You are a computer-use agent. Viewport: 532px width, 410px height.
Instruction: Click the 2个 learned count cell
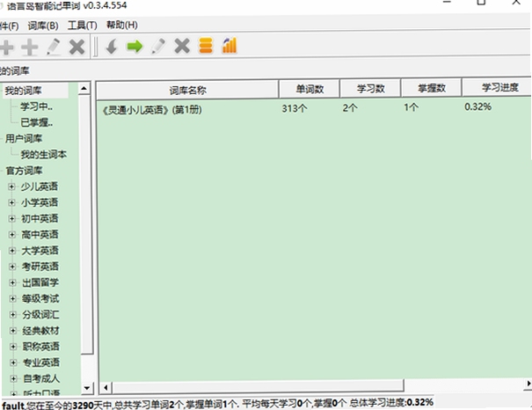tap(350, 108)
